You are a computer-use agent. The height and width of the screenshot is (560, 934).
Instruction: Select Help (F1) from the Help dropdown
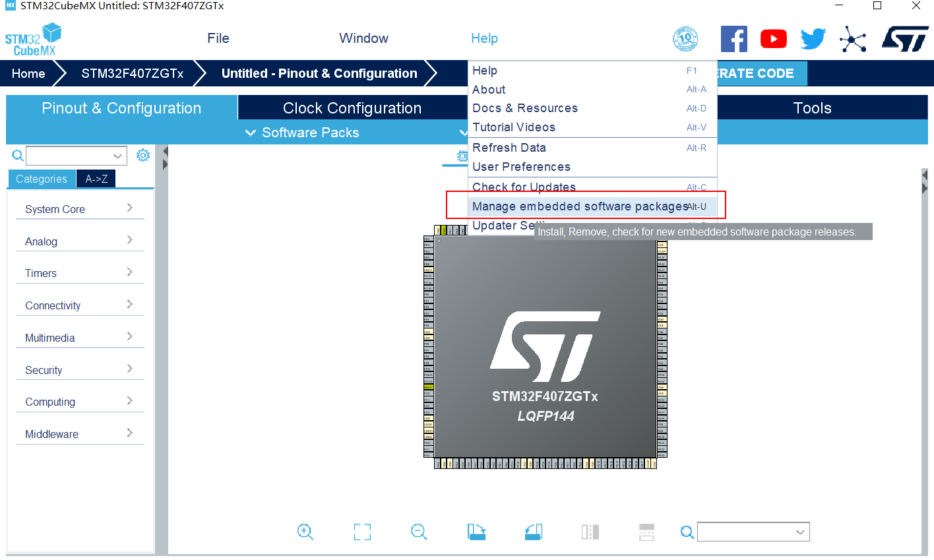coord(592,71)
